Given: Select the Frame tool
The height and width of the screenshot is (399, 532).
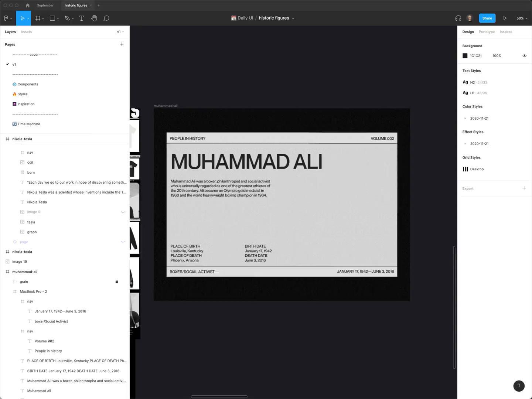Looking at the screenshot, I should [38, 18].
